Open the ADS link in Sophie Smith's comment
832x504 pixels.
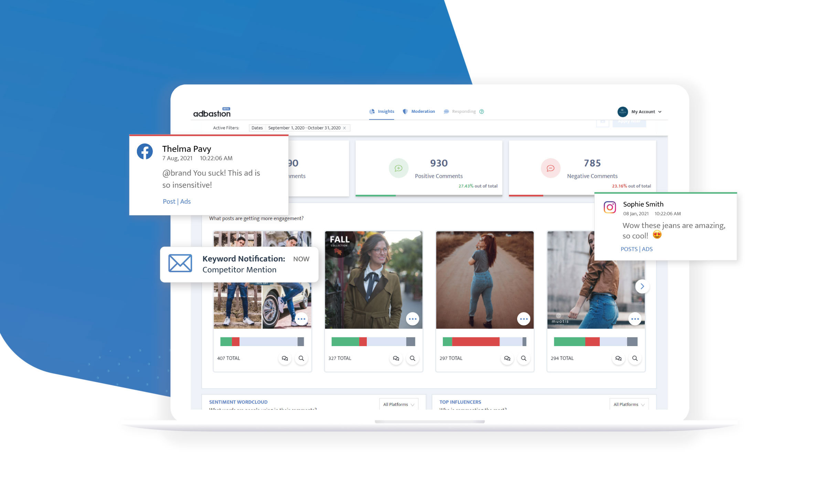pos(647,249)
